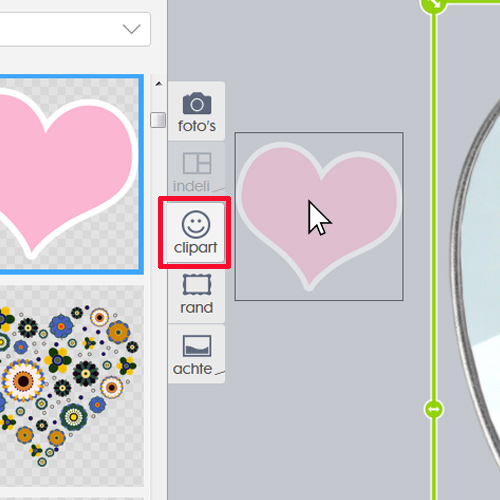500x500 pixels.
Task: Click the green diagonal resize handle at top
Action: pos(433,4)
